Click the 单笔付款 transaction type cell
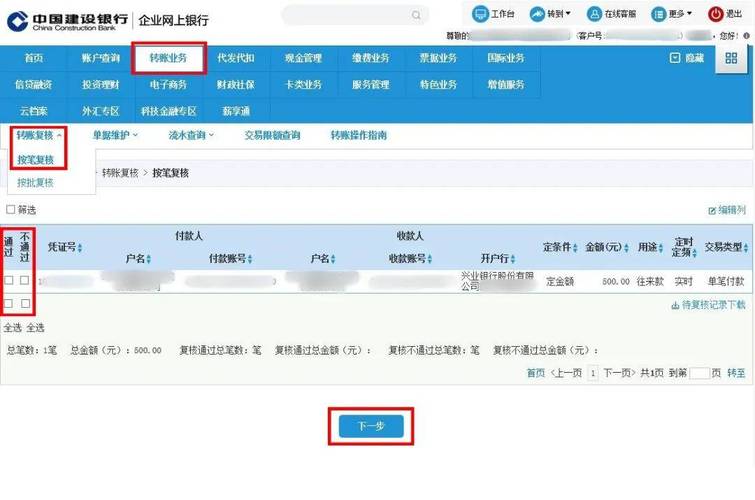755x500 pixels. point(726,281)
